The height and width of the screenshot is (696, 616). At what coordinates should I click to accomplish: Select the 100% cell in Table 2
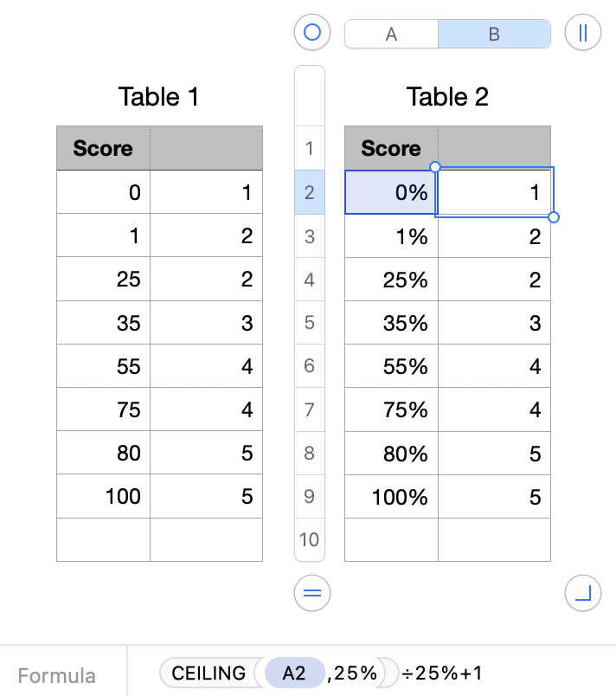click(391, 496)
